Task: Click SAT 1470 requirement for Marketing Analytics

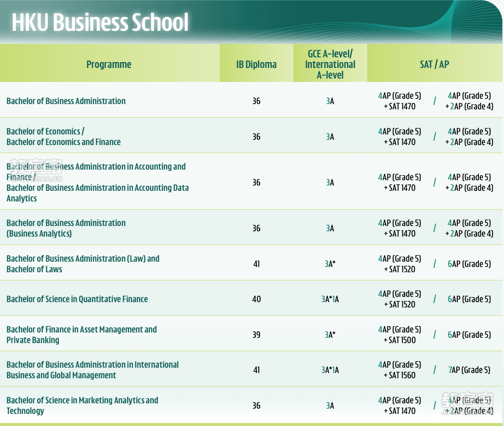Action: point(399,405)
